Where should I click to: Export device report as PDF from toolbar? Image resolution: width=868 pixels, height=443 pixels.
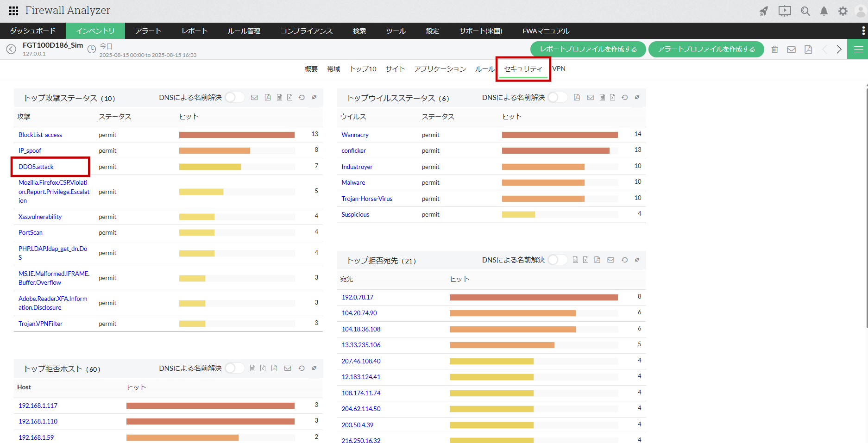click(x=808, y=50)
